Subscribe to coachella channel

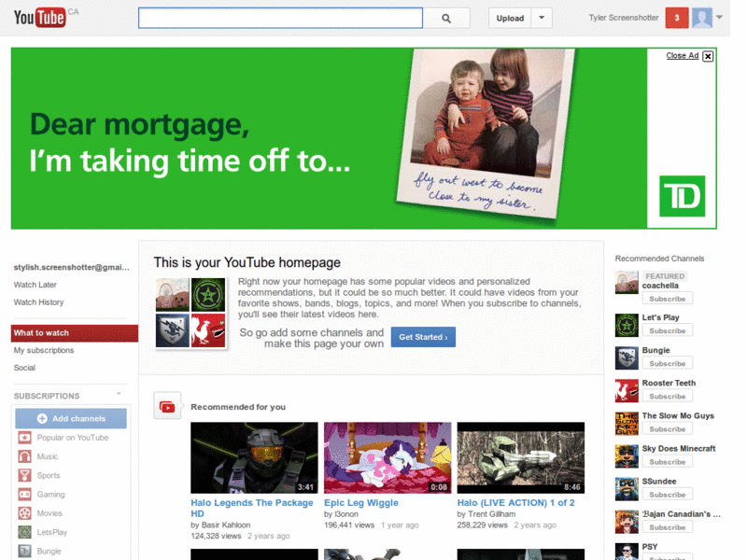pyautogui.click(x=667, y=299)
